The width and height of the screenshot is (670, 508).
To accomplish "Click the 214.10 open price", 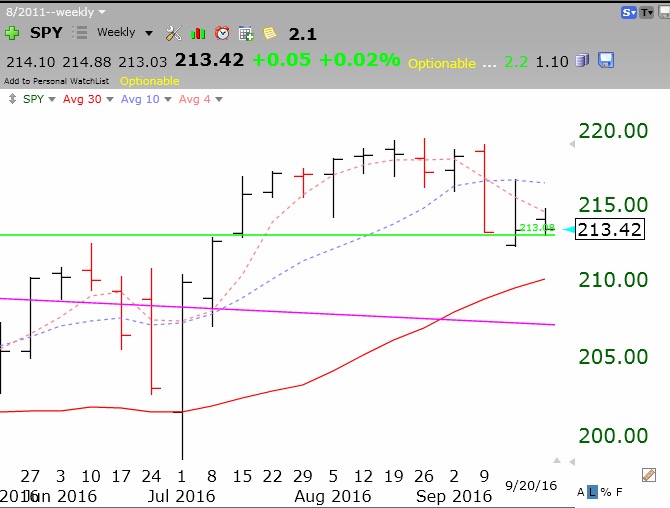I will point(31,62).
